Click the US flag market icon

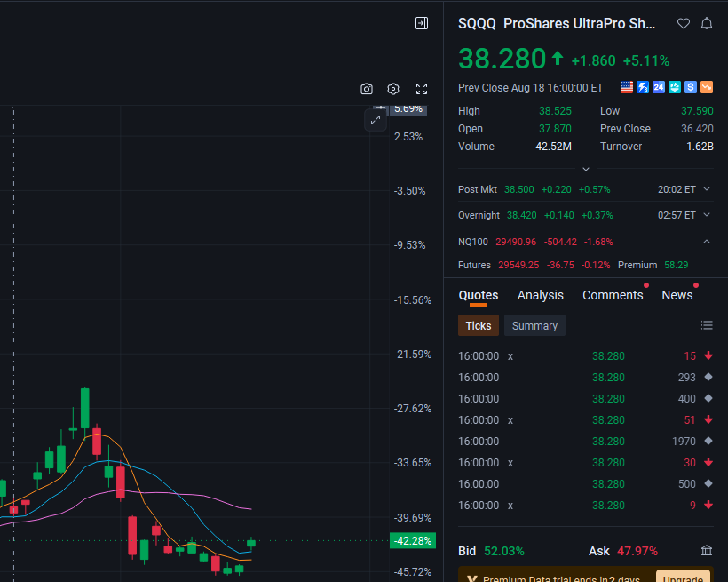(x=627, y=87)
